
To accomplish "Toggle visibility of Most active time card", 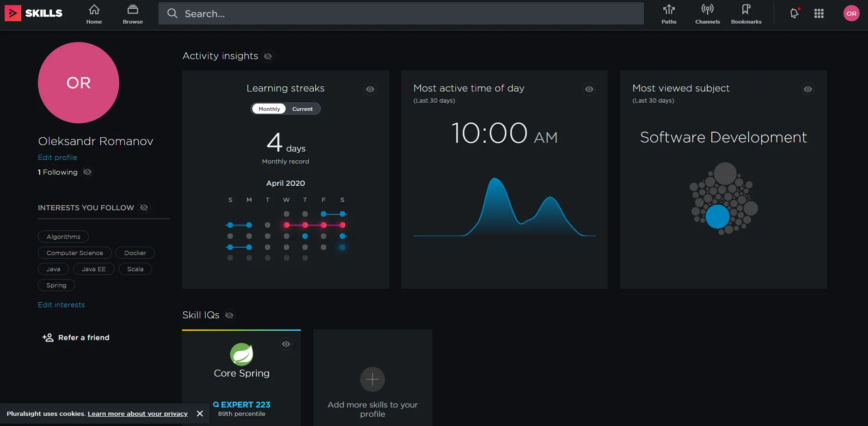I will coord(589,89).
